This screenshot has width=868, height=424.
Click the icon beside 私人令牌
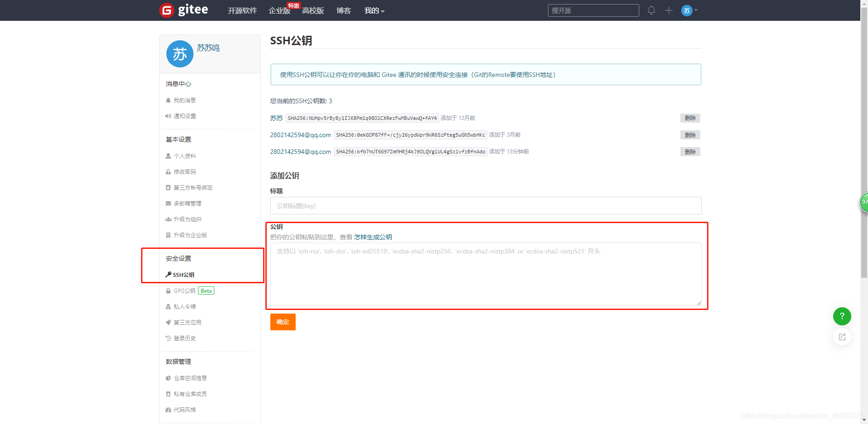click(168, 306)
